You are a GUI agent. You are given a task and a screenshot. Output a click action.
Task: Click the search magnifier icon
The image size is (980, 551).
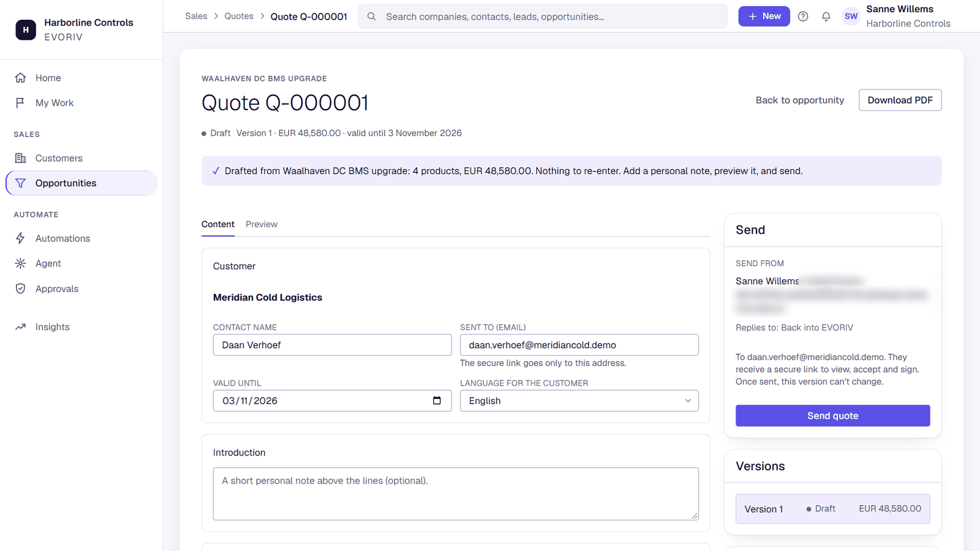point(372,17)
